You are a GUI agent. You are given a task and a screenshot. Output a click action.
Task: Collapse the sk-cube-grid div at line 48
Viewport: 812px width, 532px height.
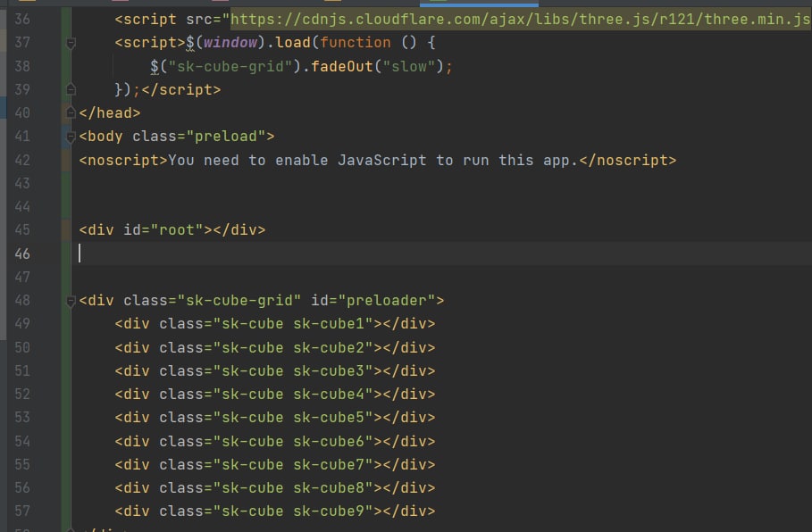[71, 301]
